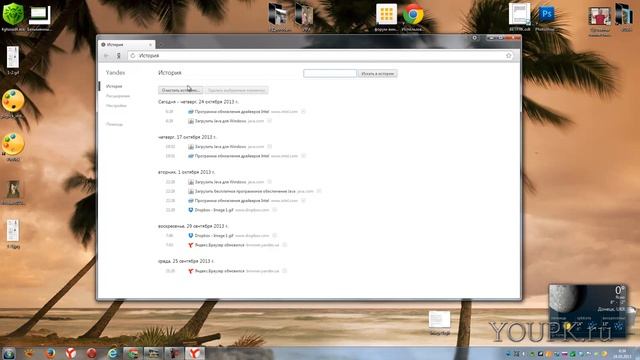Open 29 September Dropbox Image 1.gif entry

point(214,236)
